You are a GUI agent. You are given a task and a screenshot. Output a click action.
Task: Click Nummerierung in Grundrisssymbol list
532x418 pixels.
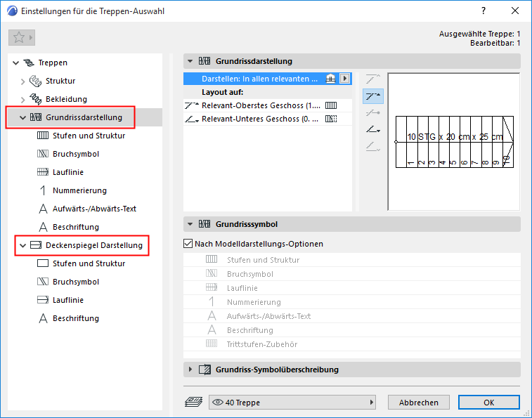352,302
